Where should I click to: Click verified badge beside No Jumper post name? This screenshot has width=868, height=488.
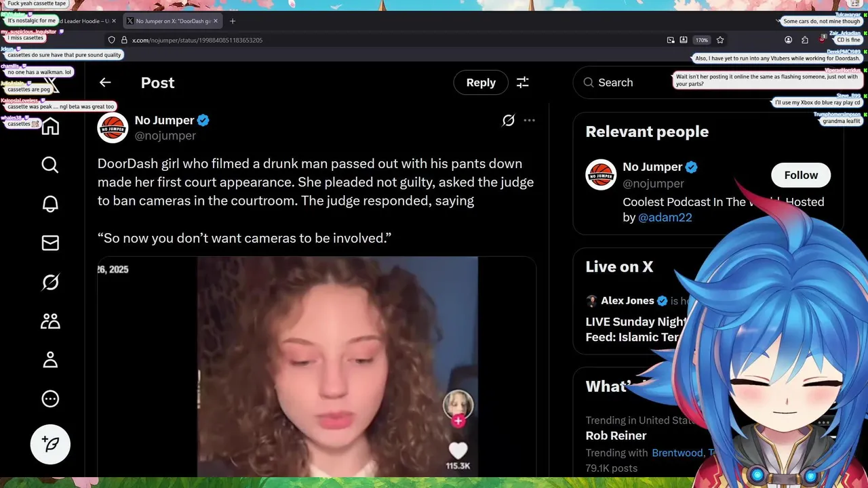pos(203,121)
